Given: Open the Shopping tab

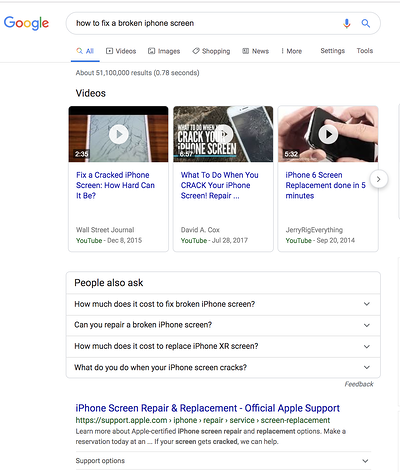Looking at the screenshot, I should click(211, 51).
